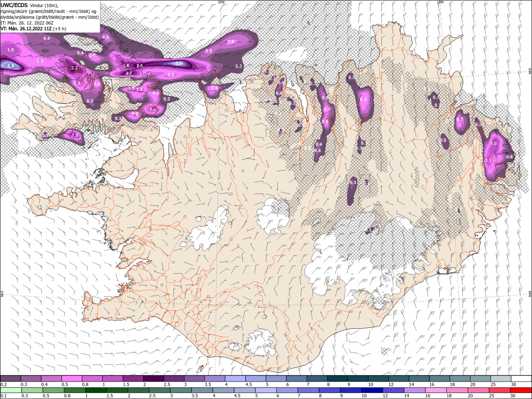532x399 pixels.
Task: Select the 'VT: Mán. 26.12.2022 11Z' line
Action: tap(26, 29)
